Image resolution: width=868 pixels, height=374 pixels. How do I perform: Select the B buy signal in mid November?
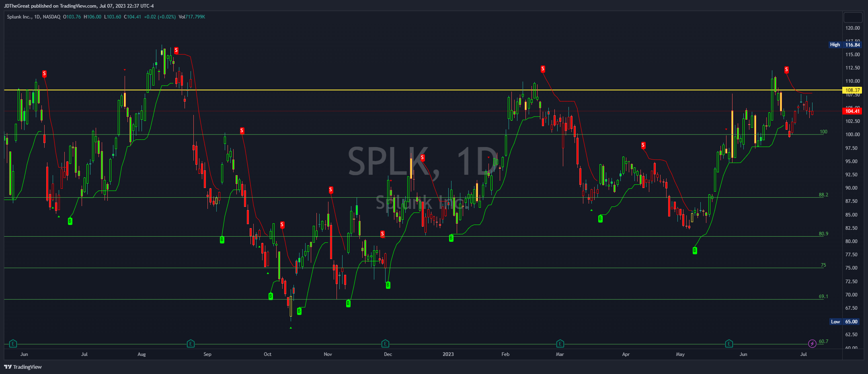[348, 304]
